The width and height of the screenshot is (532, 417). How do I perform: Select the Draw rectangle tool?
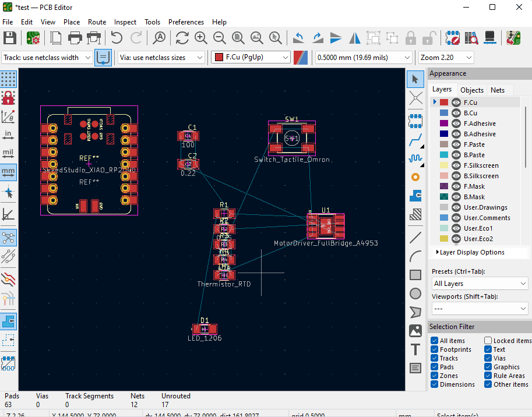tap(415, 275)
